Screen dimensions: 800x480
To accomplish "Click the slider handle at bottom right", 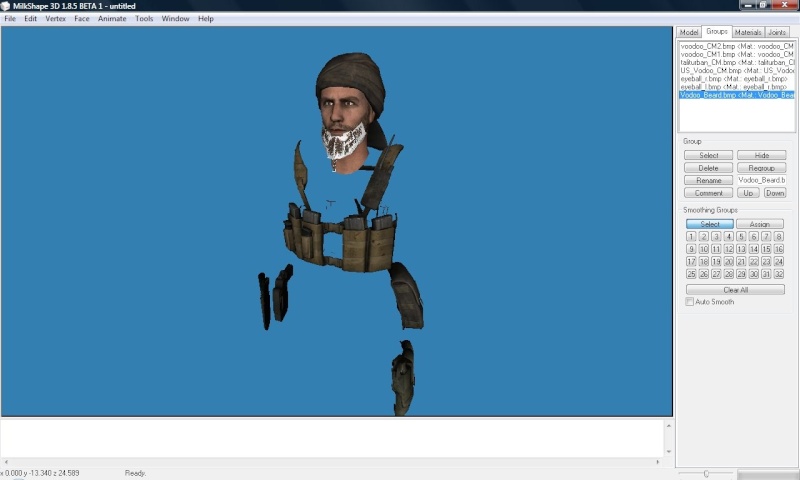I will (x=706, y=474).
